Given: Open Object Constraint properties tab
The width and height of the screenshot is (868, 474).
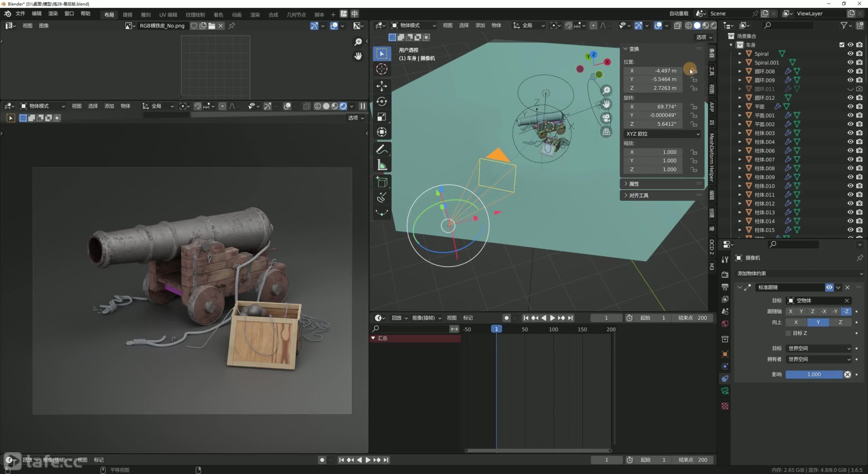Looking at the screenshot, I should coord(725,379).
